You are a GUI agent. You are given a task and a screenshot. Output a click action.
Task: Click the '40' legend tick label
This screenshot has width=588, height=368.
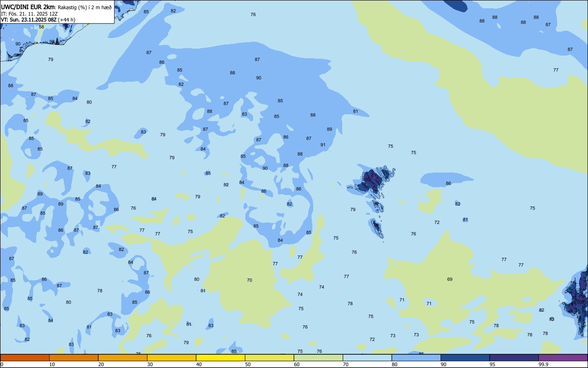click(x=199, y=364)
